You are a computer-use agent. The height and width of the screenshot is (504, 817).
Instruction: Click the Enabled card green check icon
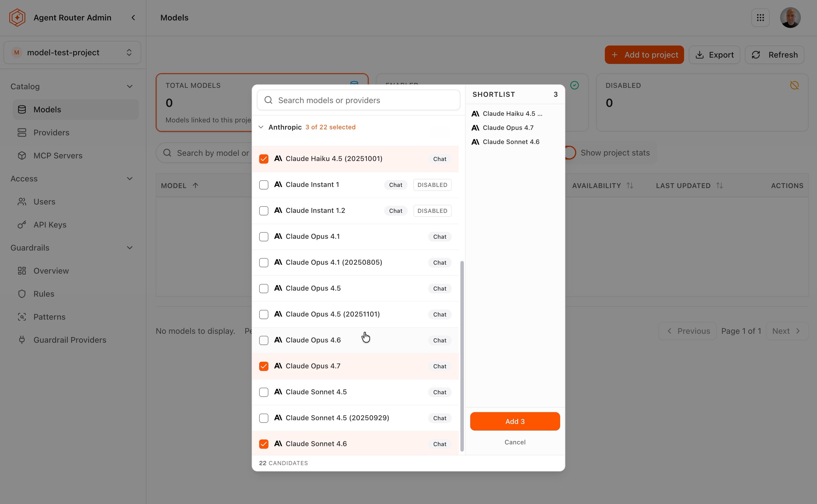[x=575, y=85]
